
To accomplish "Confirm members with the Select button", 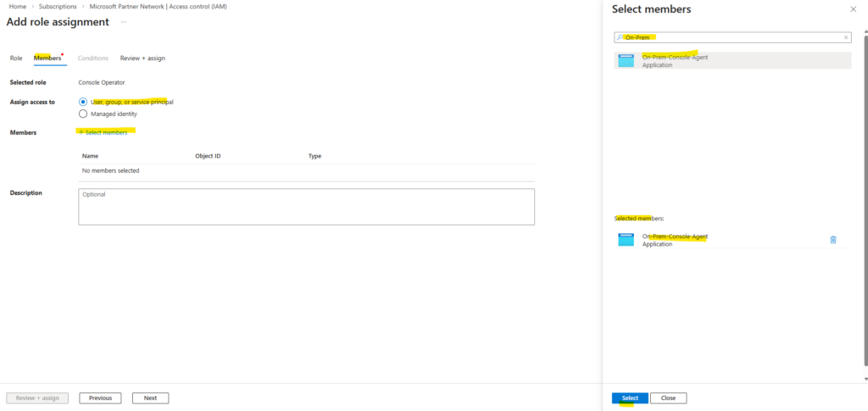I will [x=630, y=398].
